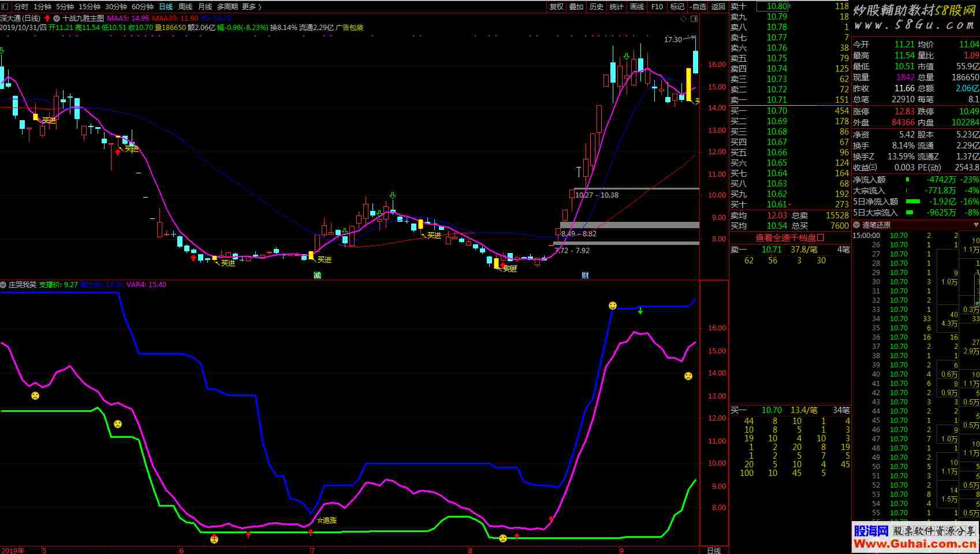Click the diamond icon at chart top-right
Screen dimensions: 980x554
point(684,18)
